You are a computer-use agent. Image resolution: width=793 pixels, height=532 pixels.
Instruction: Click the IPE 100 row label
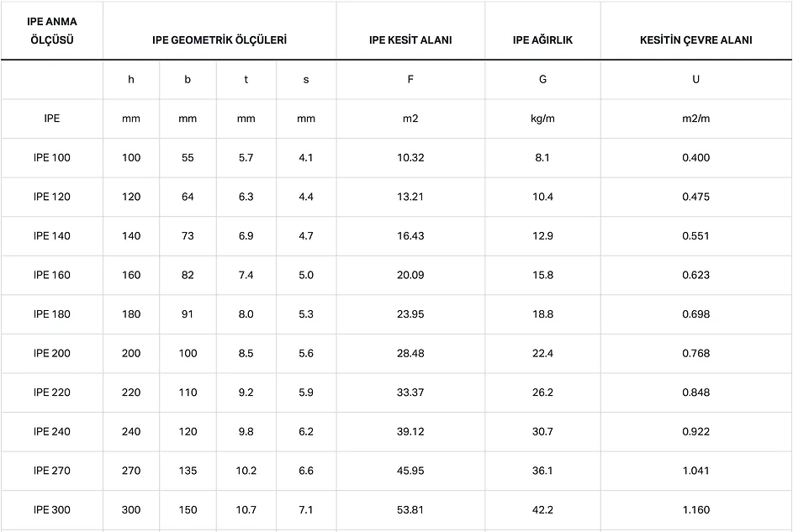pyautogui.click(x=51, y=158)
